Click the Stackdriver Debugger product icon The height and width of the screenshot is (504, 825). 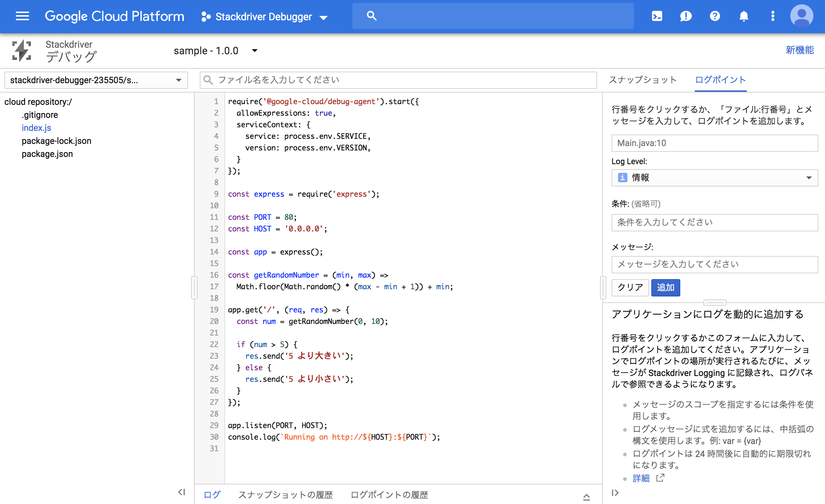point(206,16)
